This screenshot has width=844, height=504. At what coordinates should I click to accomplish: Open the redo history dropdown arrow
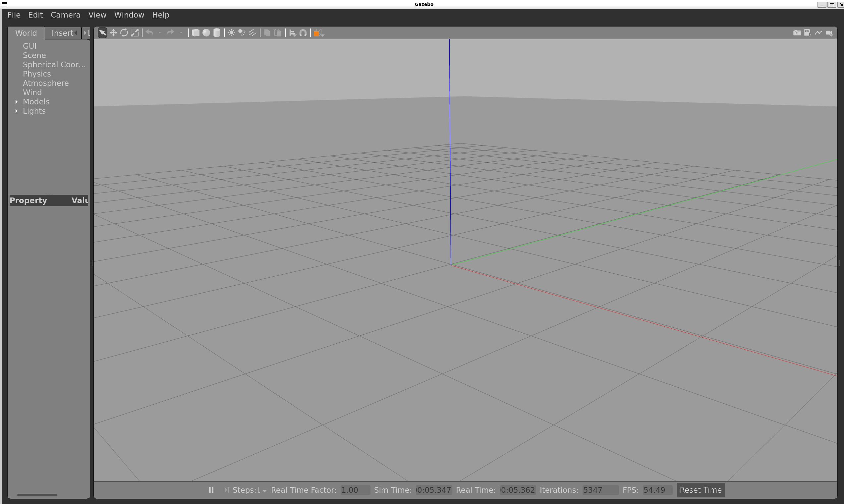(181, 32)
